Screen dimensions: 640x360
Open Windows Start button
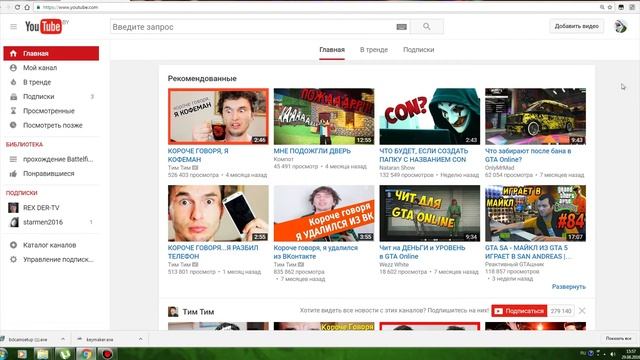tap(3, 353)
